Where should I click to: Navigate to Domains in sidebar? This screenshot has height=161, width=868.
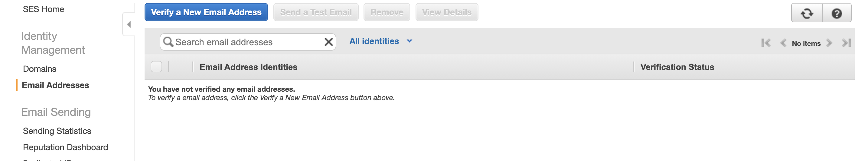39,69
